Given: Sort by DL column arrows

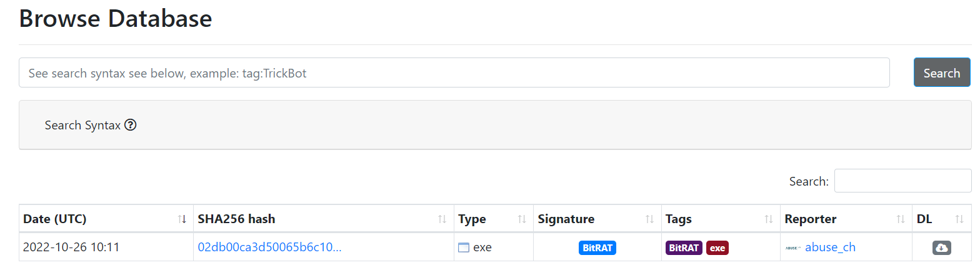Looking at the screenshot, I should pyautogui.click(x=959, y=219).
